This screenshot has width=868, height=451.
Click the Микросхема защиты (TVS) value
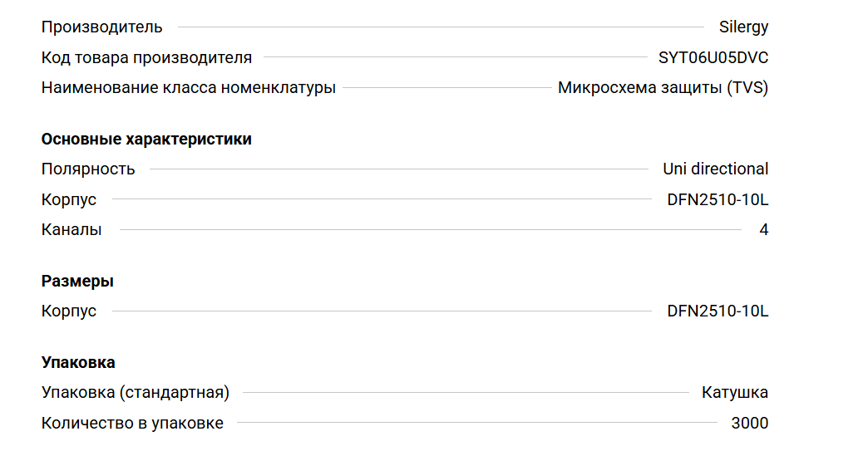click(x=663, y=88)
